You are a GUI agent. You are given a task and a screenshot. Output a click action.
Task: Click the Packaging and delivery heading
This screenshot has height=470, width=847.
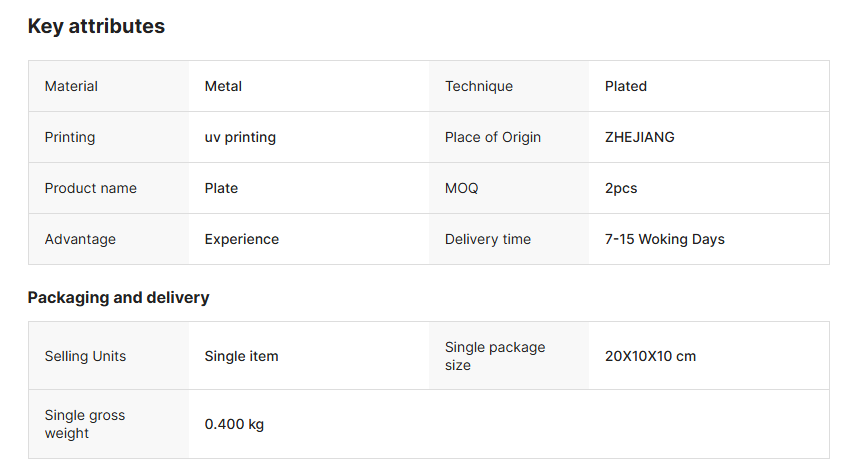tap(118, 298)
